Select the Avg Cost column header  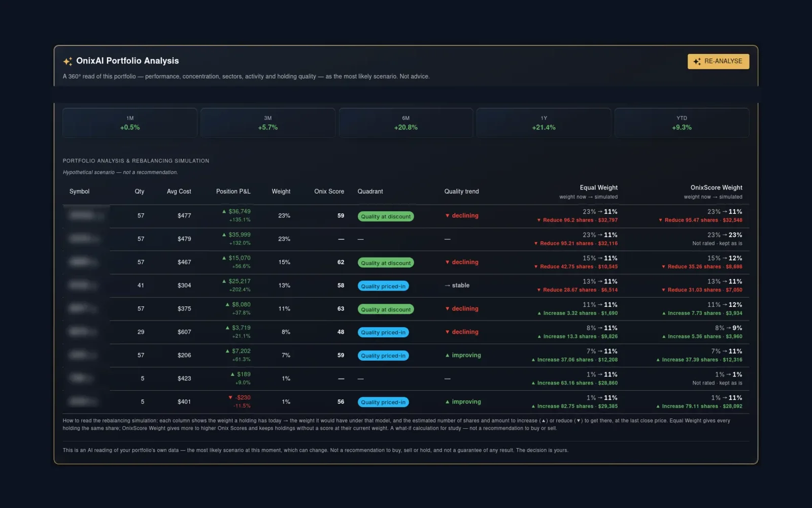click(179, 192)
